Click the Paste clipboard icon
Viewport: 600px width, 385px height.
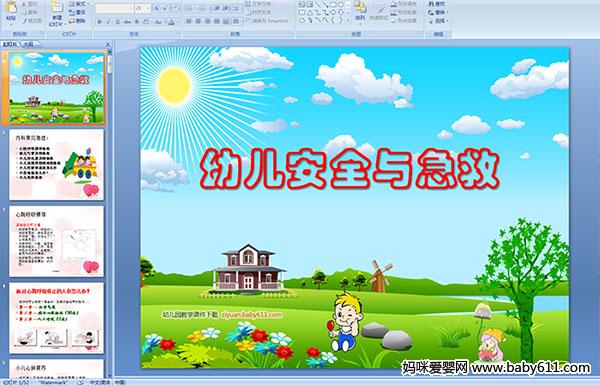(x=11, y=10)
